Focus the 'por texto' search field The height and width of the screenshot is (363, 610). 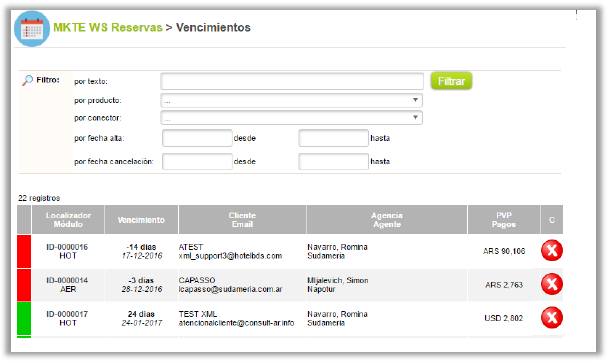[x=292, y=81]
